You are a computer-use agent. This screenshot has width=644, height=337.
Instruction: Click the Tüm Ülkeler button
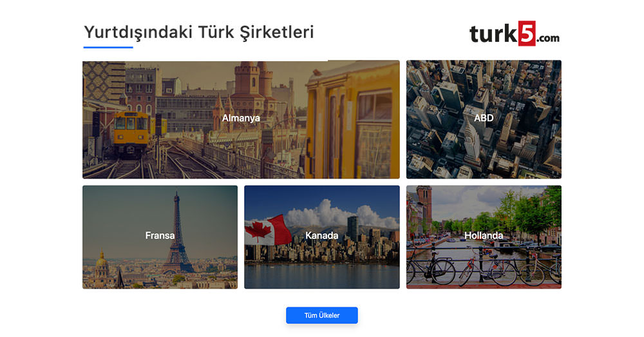[x=322, y=315]
